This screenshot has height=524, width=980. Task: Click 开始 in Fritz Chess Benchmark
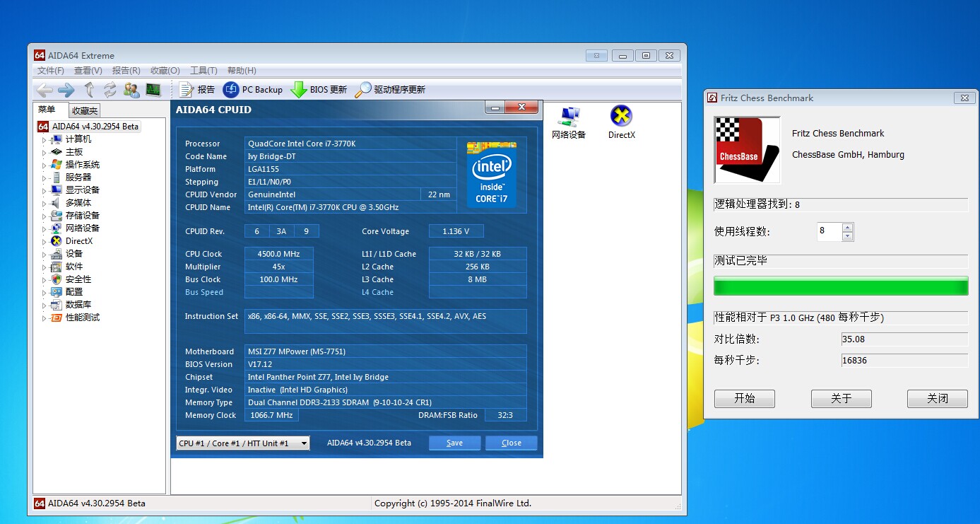click(x=745, y=398)
